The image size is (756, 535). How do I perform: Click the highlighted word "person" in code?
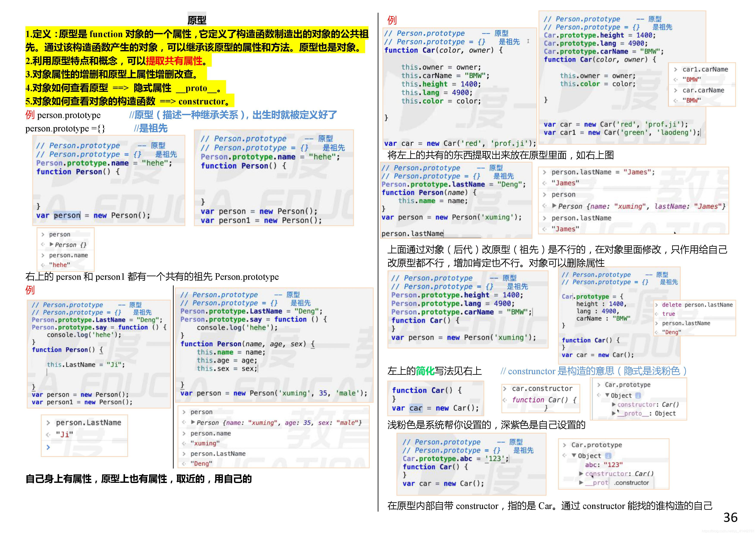(x=67, y=215)
